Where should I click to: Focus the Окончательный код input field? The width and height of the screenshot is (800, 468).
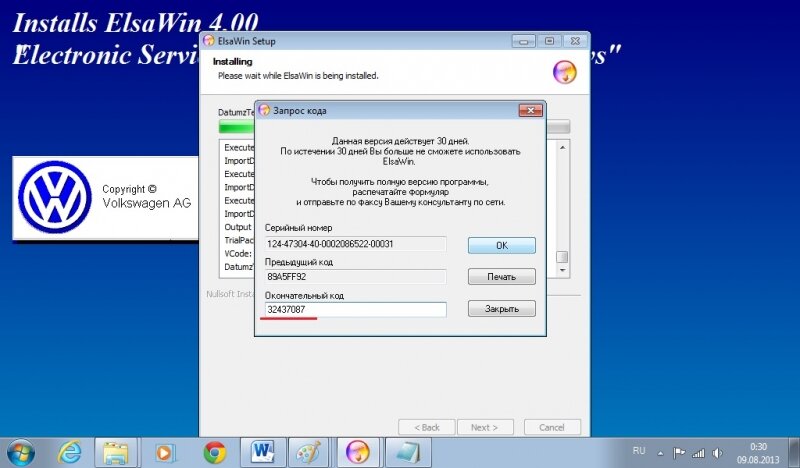pos(356,309)
